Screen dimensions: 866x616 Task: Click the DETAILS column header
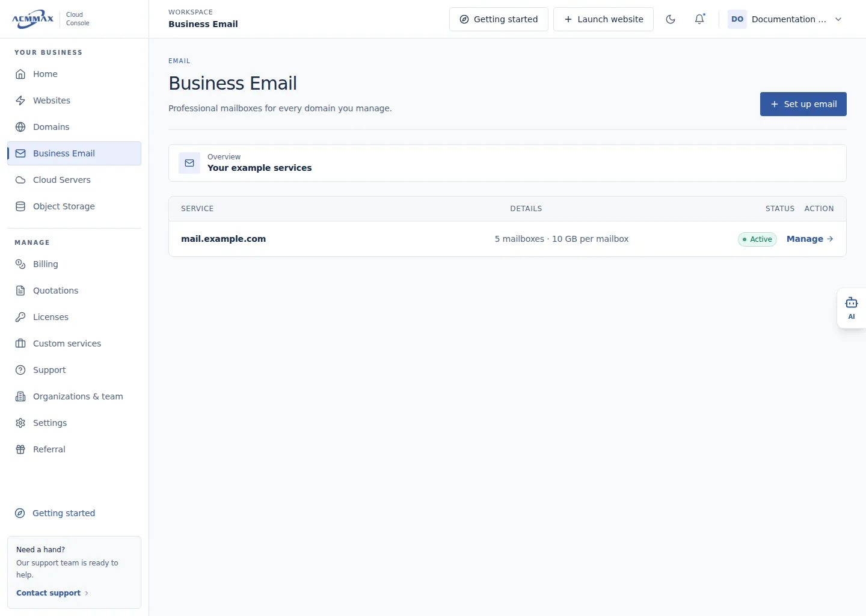[x=526, y=209]
